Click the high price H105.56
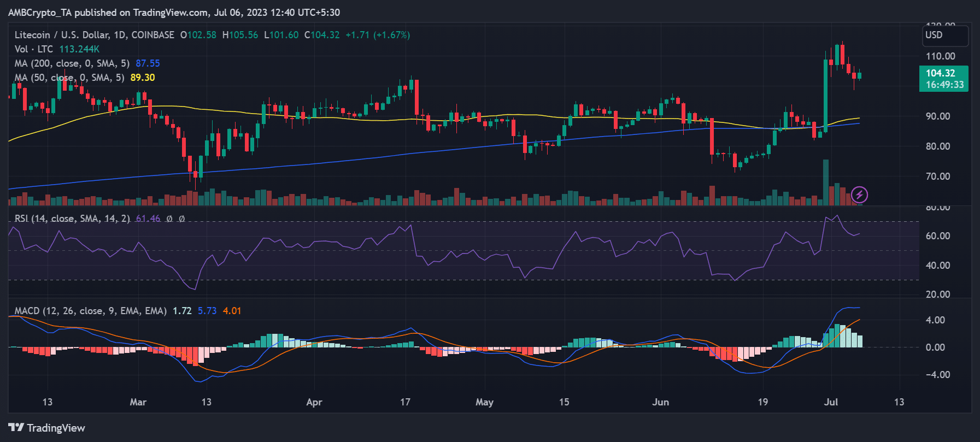 pyautogui.click(x=240, y=35)
